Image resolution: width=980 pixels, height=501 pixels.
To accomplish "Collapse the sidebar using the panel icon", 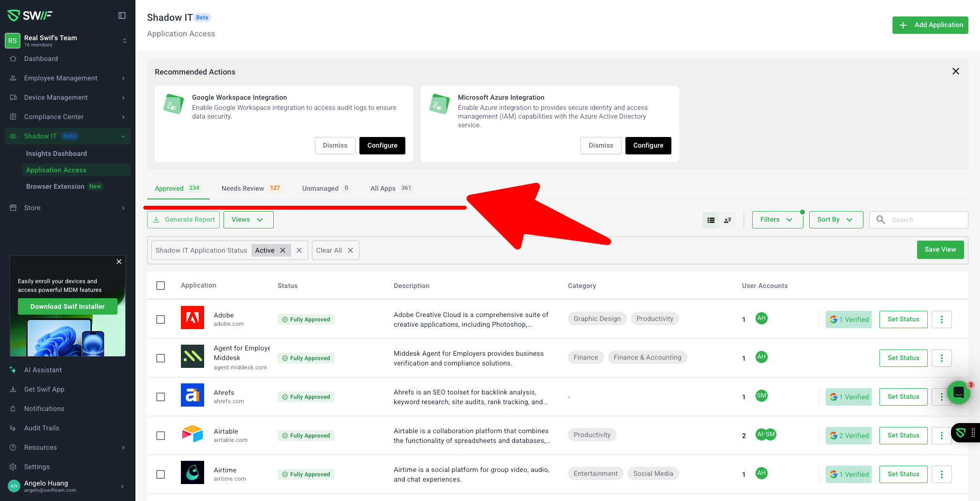I will point(122,15).
